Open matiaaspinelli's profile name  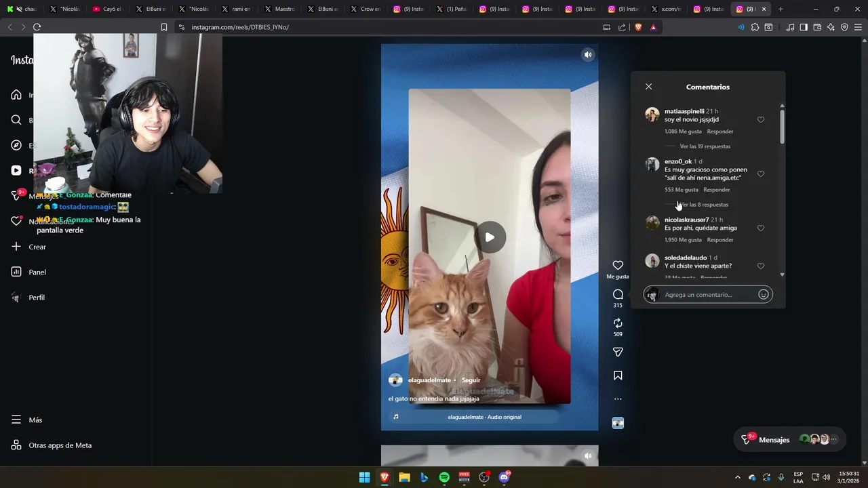tap(684, 111)
